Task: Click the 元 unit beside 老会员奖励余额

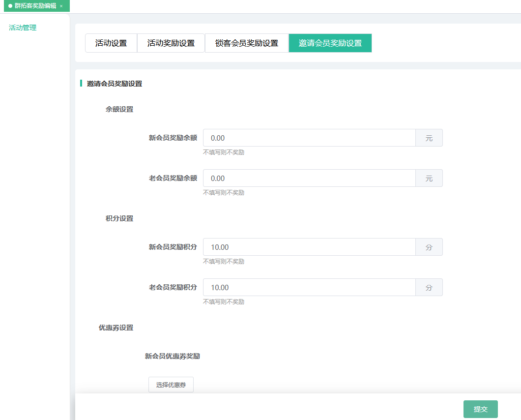Action: pyautogui.click(x=429, y=179)
